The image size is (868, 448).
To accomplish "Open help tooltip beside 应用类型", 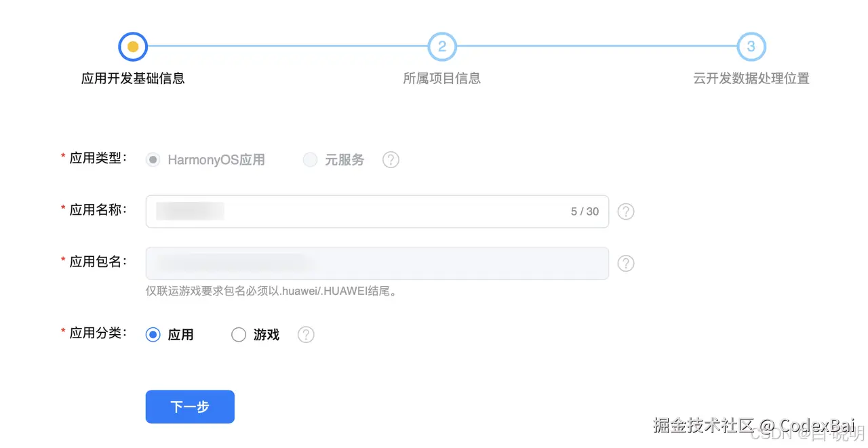I will tap(391, 159).
